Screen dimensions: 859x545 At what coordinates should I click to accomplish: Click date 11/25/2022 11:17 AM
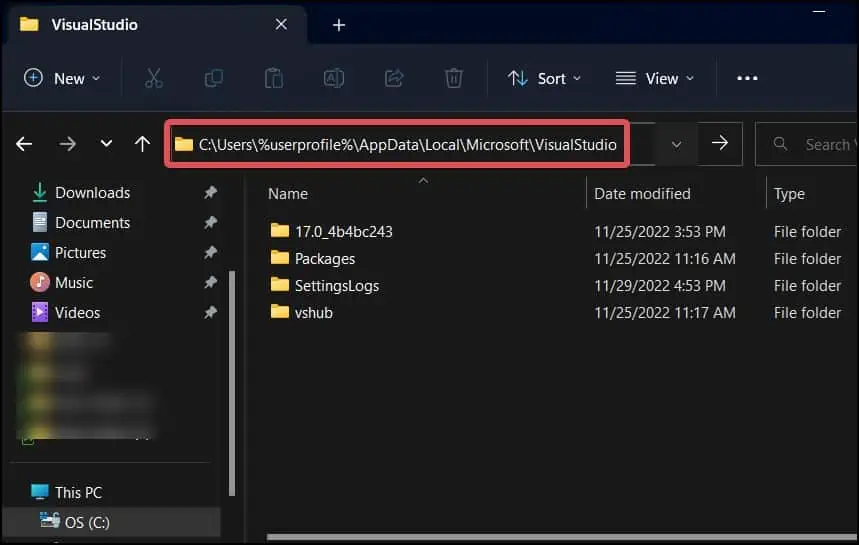(x=665, y=313)
